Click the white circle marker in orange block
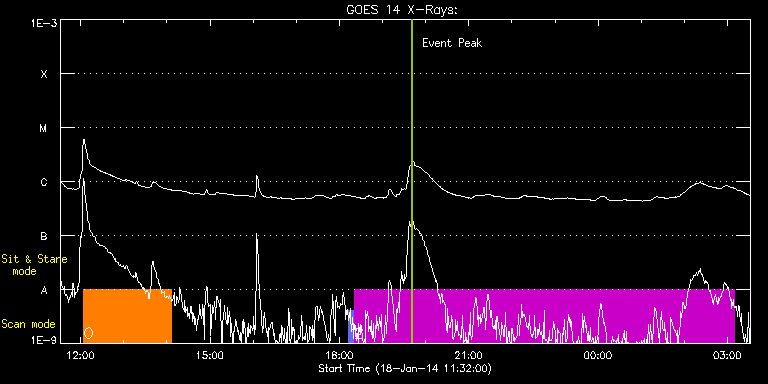The height and width of the screenshot is (384, 768). (88, 333)
